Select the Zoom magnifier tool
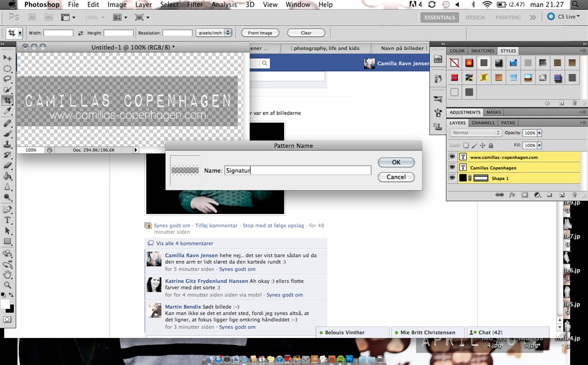 coord(7,285)
